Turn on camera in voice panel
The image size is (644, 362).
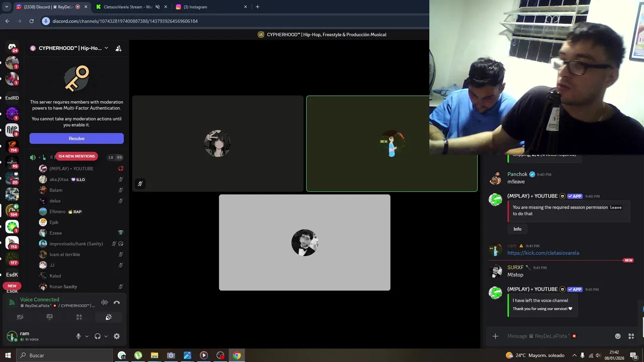coord(20,317)
